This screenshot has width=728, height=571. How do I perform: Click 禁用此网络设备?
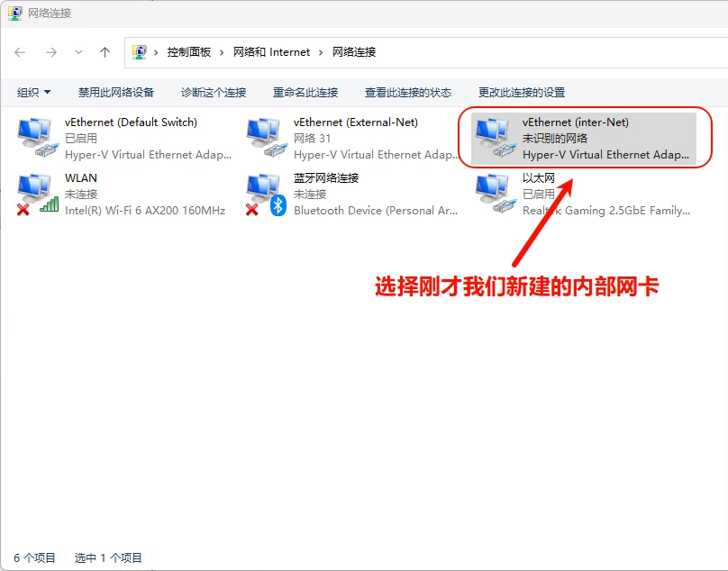pyautogui.click(x=116, y=93)
